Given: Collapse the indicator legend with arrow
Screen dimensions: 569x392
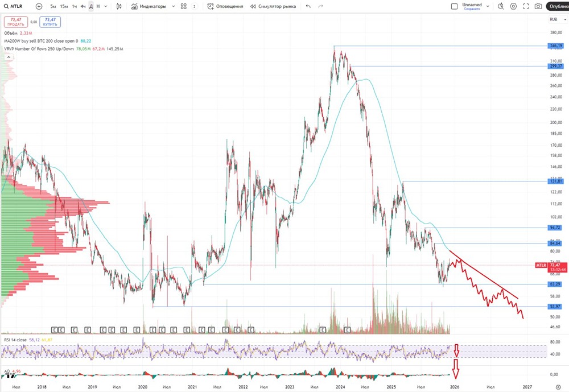Looking at the screenshot, I should [9, 57].
